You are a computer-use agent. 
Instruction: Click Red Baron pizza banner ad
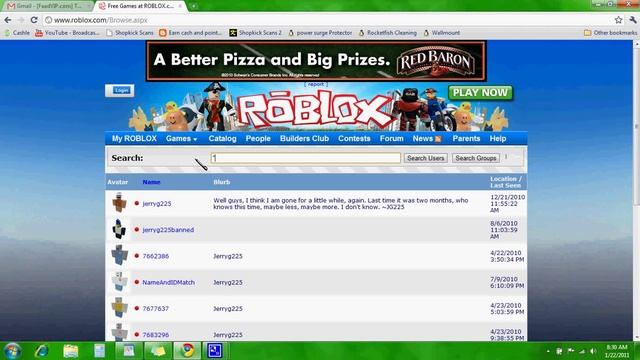[316, 61]
